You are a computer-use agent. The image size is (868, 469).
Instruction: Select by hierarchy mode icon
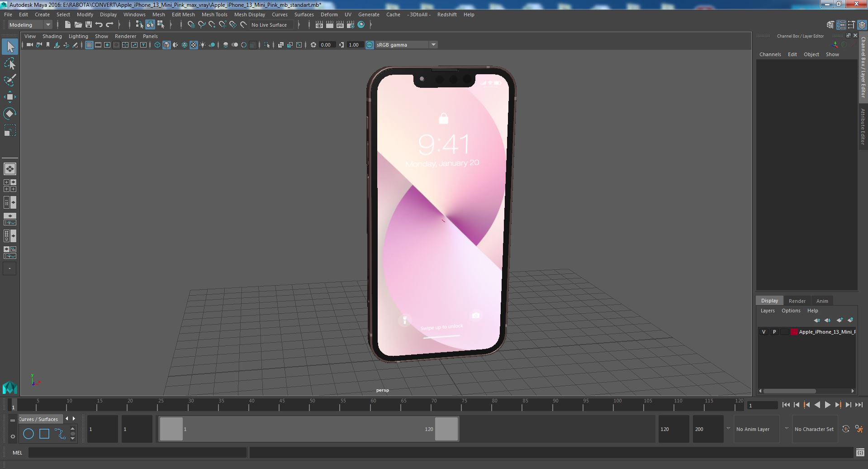pyautogui.click(x=139, y=25)
